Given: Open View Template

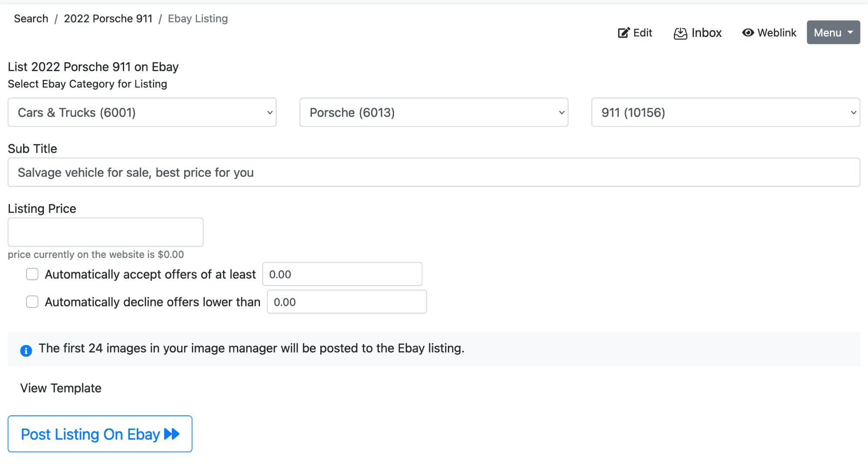Looking at the screenshot, I should (60, 388).
